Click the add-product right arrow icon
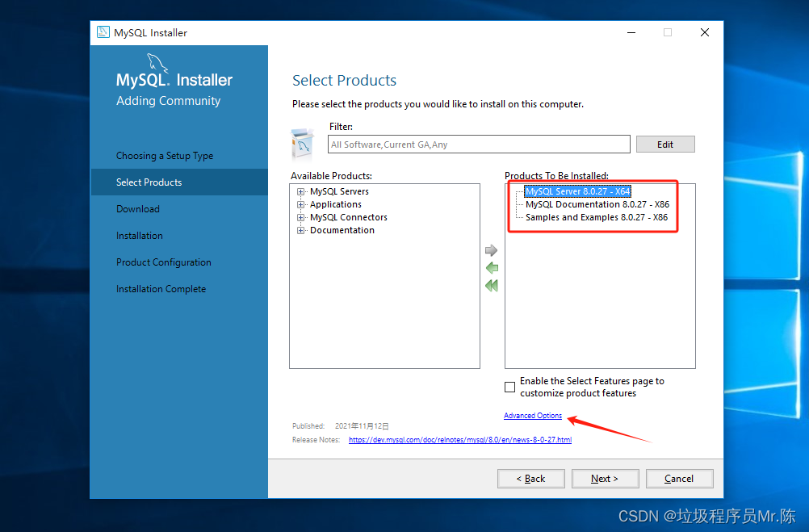Viewport: 809px width, 532px height. pyautogui.click(x=491, y=250)
